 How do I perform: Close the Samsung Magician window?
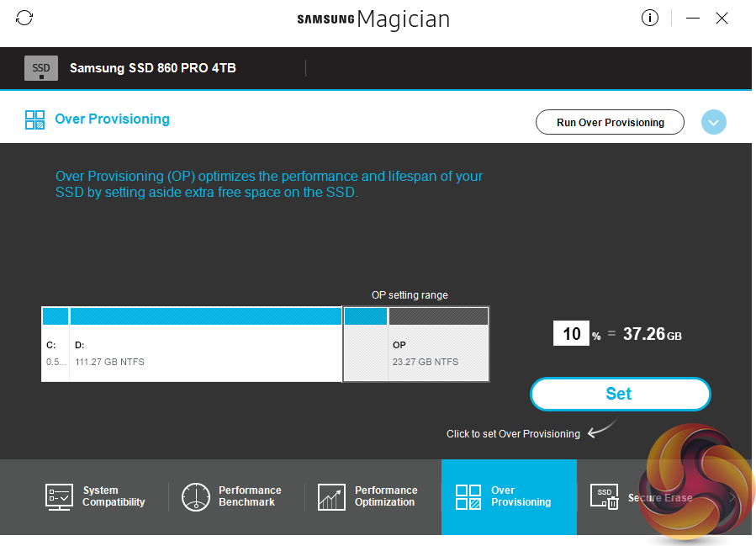tap(722, 19)
